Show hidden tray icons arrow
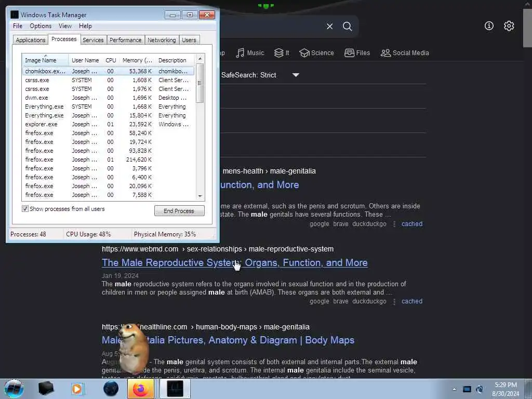Screen dimensions: 532x399 pyautogui.click(x=454, y=389)
